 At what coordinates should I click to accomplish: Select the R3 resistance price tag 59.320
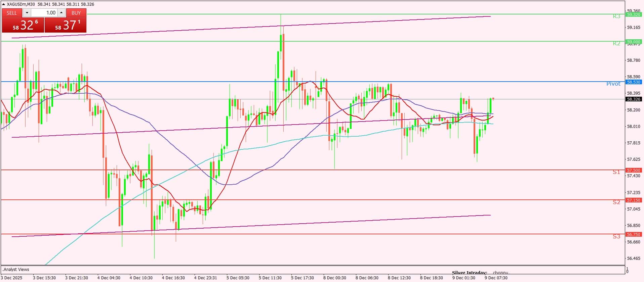(633, 14)
